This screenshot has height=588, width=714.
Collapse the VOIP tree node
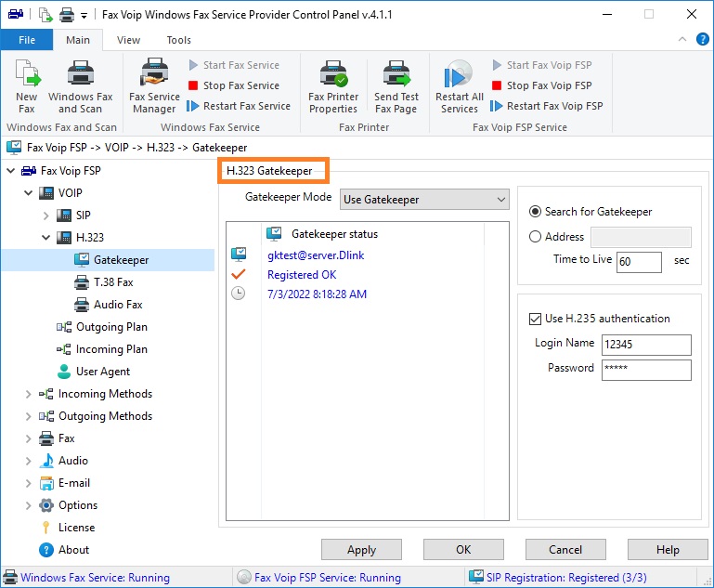point(28,193)
